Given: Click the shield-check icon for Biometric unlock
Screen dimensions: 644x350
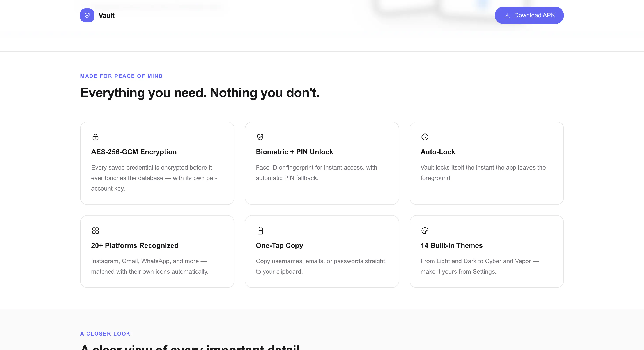Looking at the screenshot, I should 260,137.
